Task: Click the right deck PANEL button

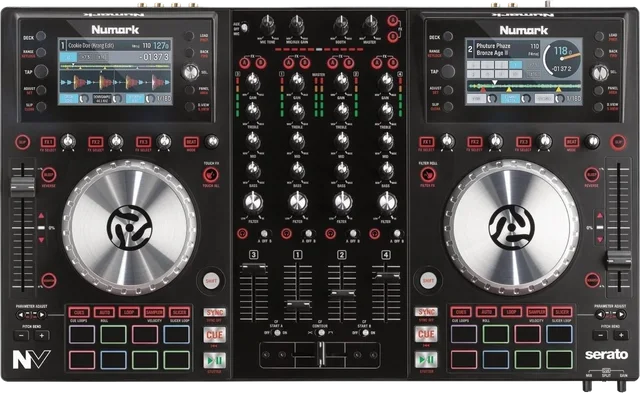Action: pyautogui.click(x=599, y=89)
